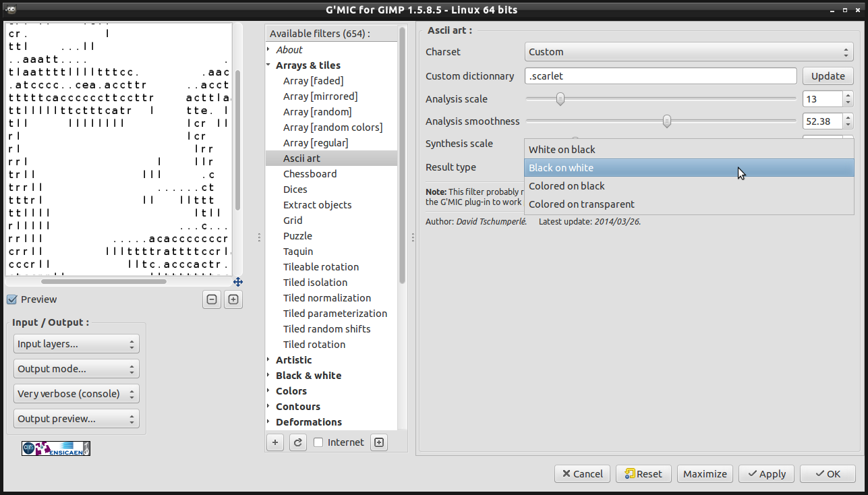Increase Analysis smoothness with spinner up arrow
Image resolution: width=868 pixels, height=495 pixels.
[848, 117]
